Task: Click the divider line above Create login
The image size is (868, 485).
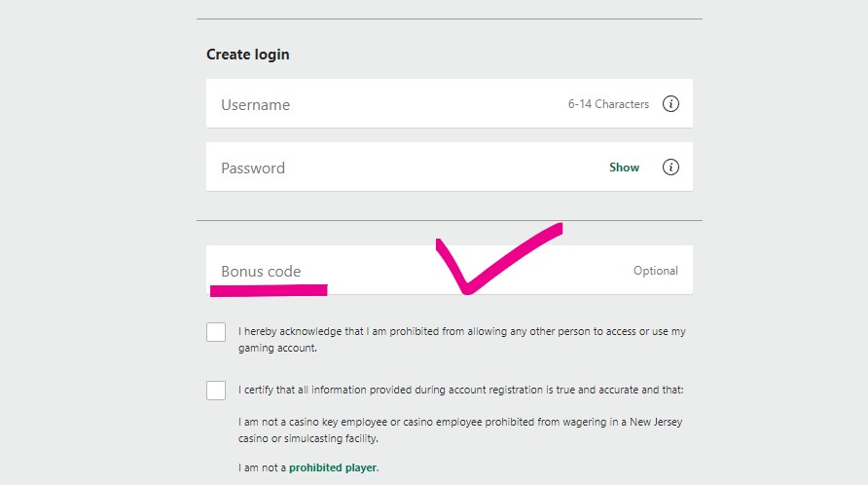Action: coord(449,19)
